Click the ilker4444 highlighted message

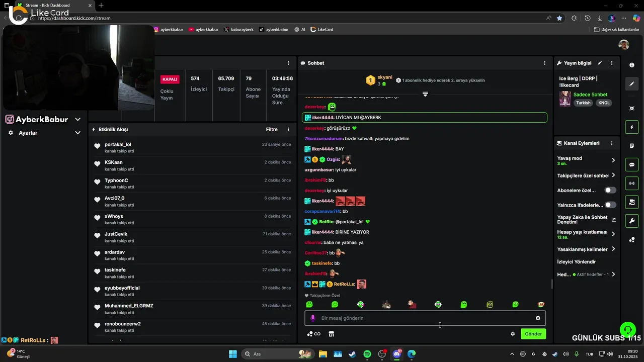(x=425, y=118)
